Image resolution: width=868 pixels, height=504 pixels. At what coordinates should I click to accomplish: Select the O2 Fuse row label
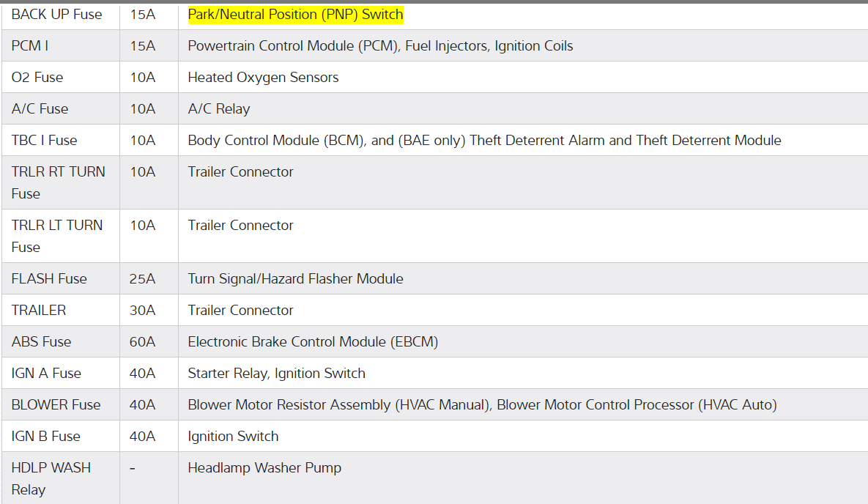click(x=37, y=78)
